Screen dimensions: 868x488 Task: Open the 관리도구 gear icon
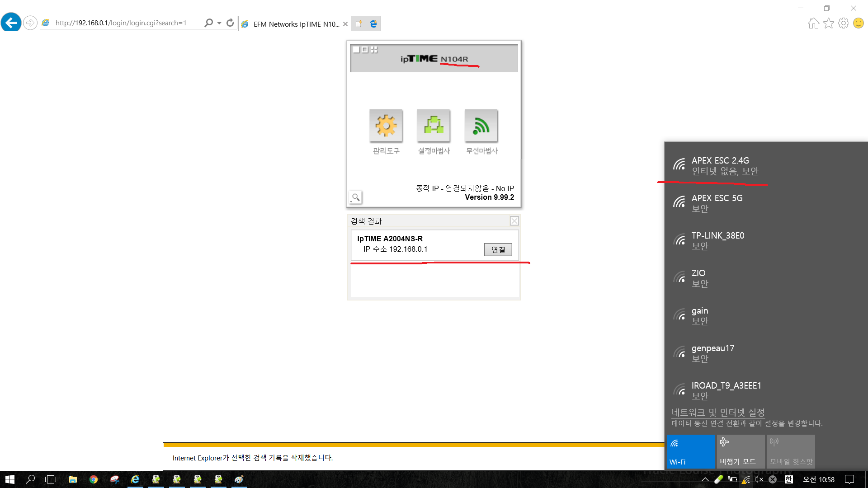pyautogui.click(x=386, y=126)
